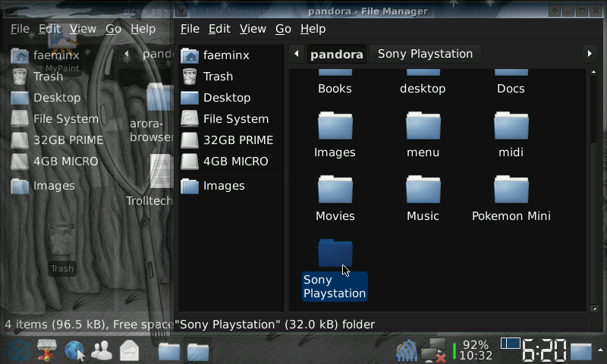Toggle the pandora path bar button
Screen dimensions: 607x364
(336, 54)
